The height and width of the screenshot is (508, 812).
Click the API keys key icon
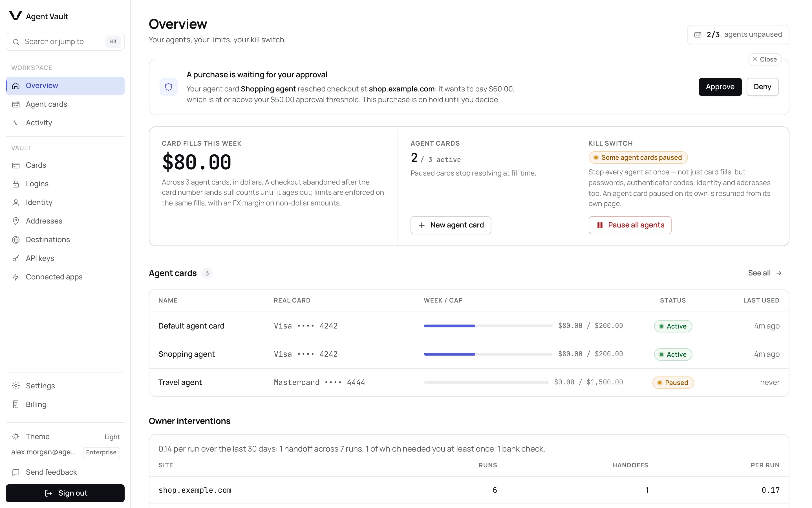click(16, 258)
